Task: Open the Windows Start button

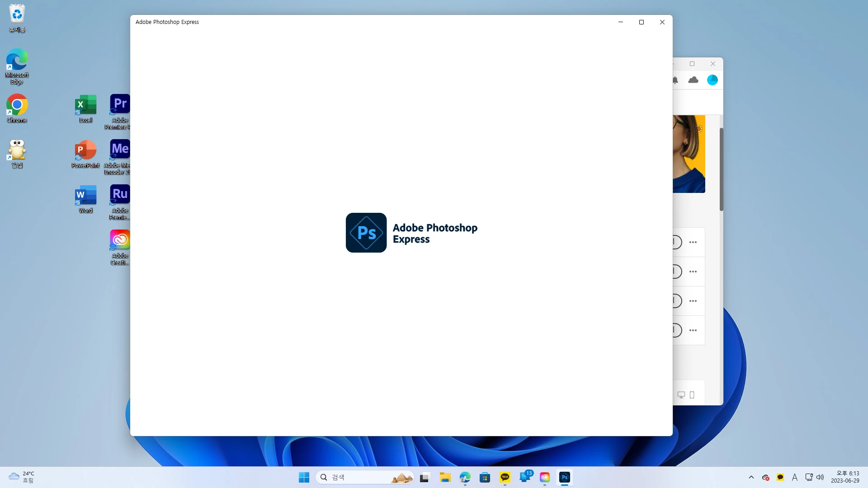Action: click(x=304, y=477)
